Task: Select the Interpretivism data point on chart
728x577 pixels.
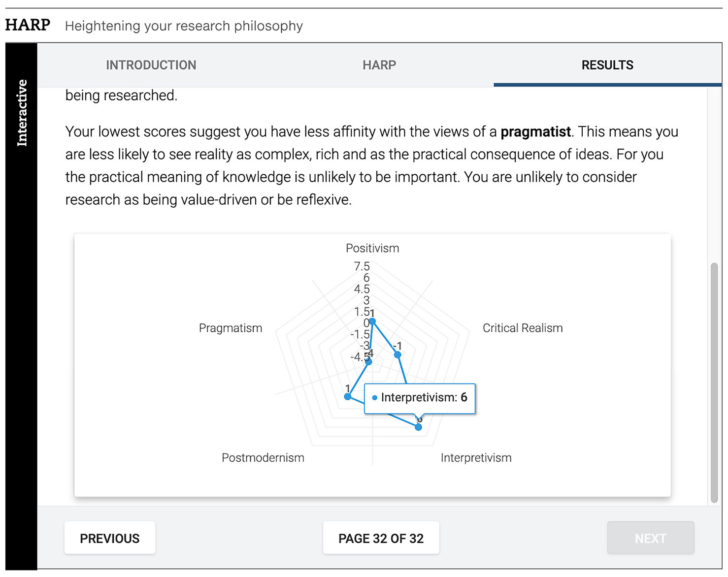Action: 418,427
